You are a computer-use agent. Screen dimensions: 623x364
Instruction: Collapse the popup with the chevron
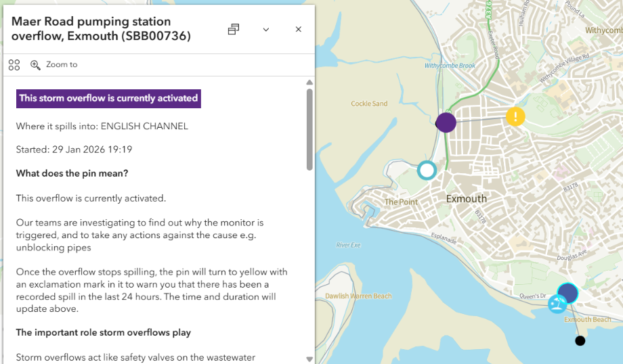pos(266,29)
